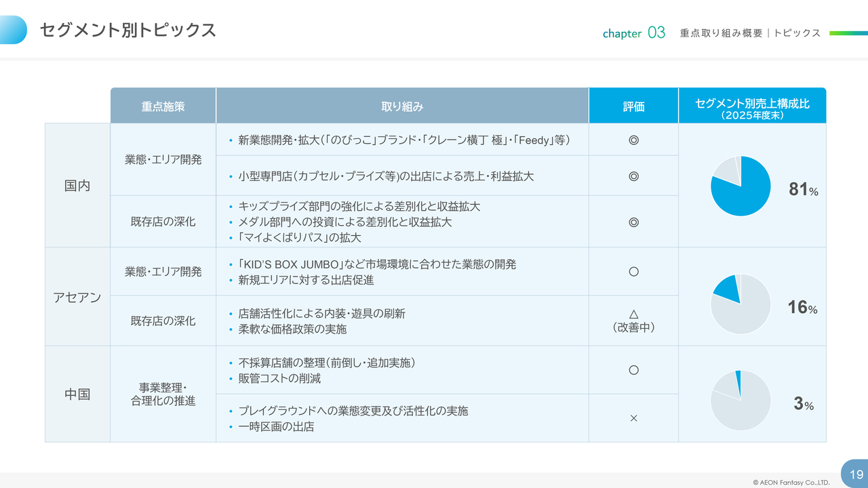The height and width of the screenshot is (488, 868).
Task: Click the blue rounded shape beside the slide title
Action: click(14, 30)
